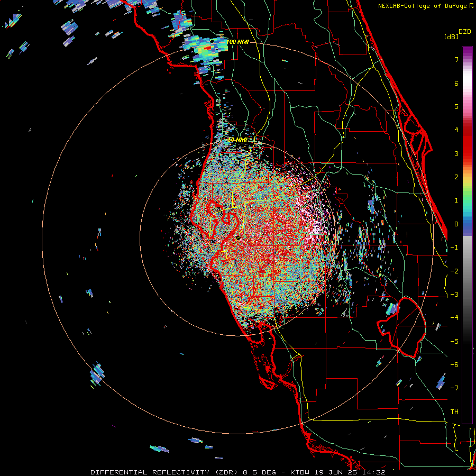Click the positive 2 dB scale label
Viewport: 476px width, 476px height.
coord(456,177)
